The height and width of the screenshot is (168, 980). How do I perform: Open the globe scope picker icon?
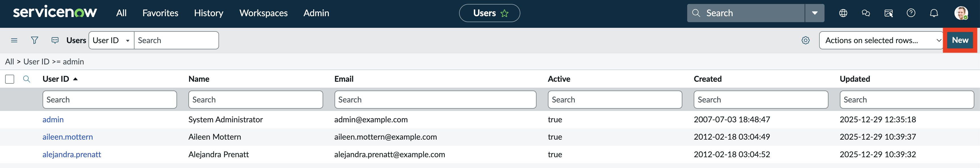tap(843, 13)
